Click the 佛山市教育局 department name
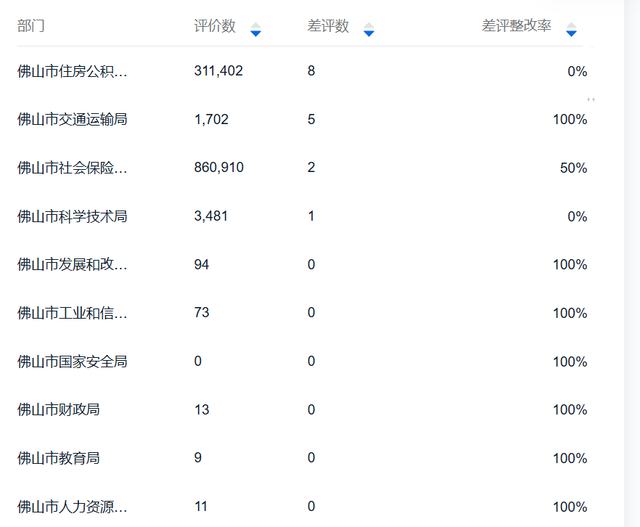Image resolution: width=640 pixels, height=527 pixels. click(x=58, y=458)
